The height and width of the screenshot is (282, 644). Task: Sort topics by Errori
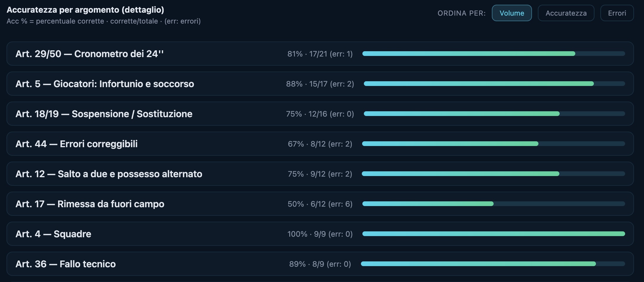click(x=617, y=13)
